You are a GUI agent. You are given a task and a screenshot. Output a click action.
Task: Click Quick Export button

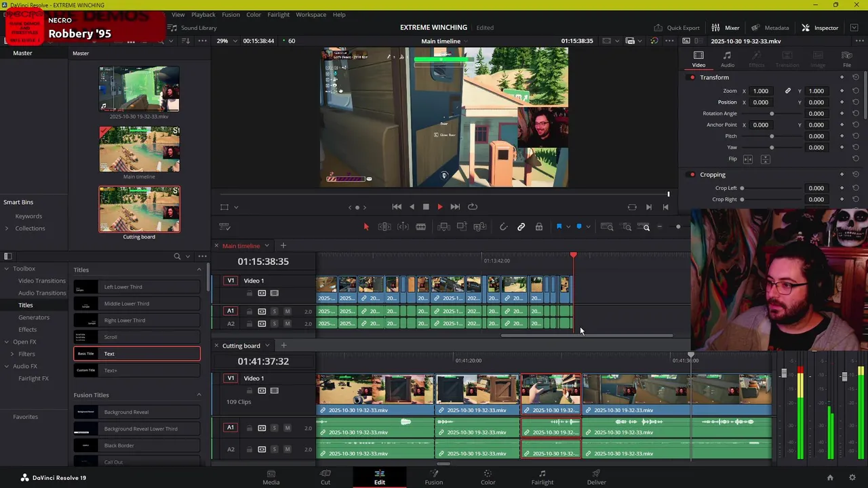pyautogui.click(x=677, y=28)
